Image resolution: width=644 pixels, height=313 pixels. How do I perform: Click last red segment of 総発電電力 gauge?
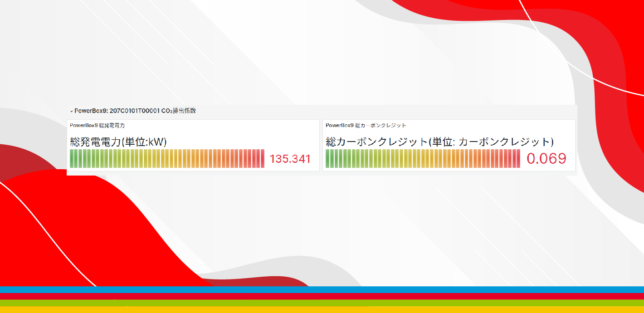pyautogui.click(x=262, y=159)
